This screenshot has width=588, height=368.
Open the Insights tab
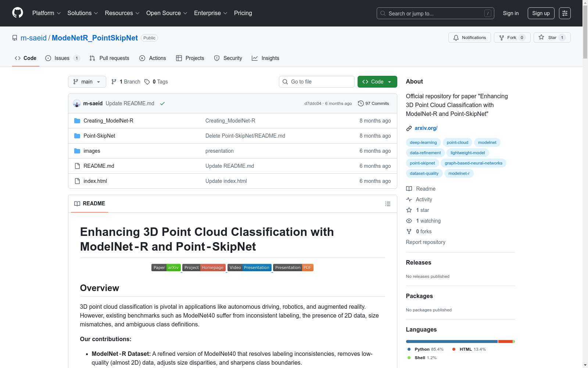265,58
